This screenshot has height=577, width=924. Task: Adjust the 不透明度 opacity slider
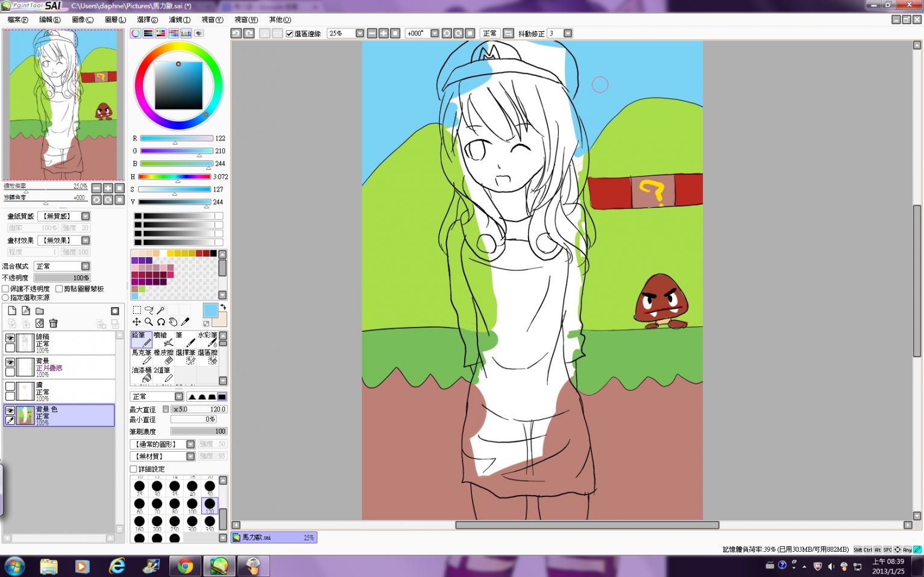pos(62,278)
